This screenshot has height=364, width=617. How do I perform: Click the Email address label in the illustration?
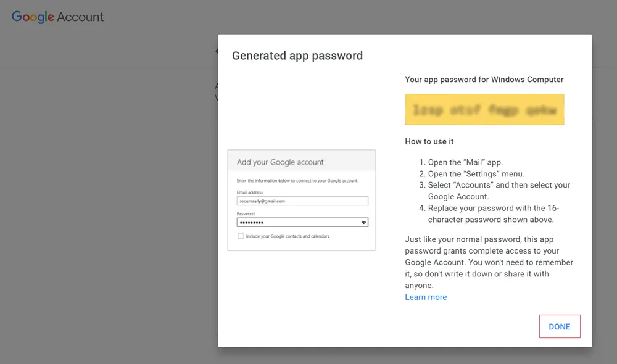[x=250, y=192]
